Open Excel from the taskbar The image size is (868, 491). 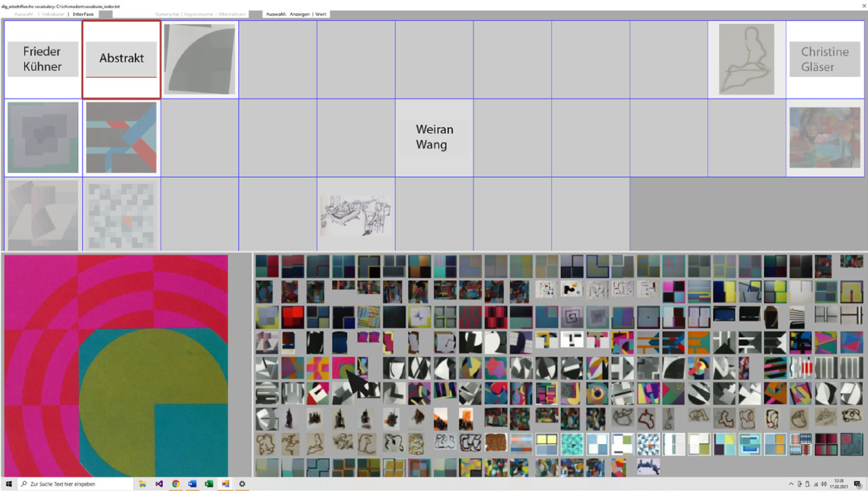click(208, 484)
